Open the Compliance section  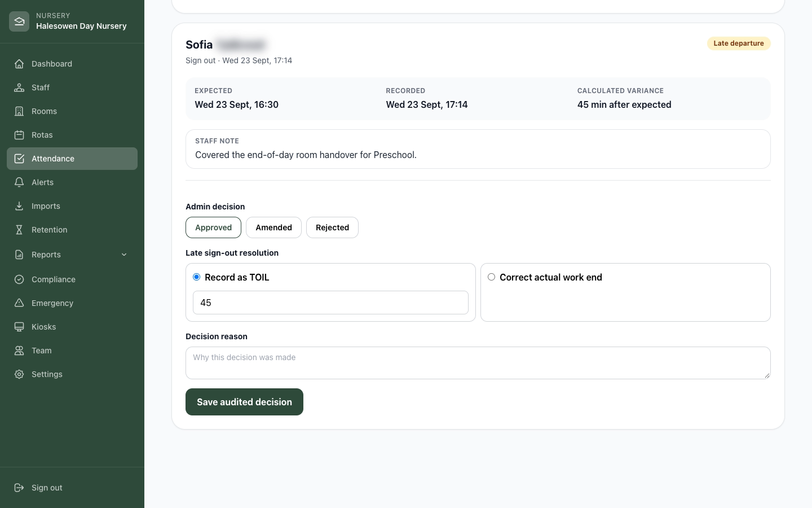tap(72, 279)
